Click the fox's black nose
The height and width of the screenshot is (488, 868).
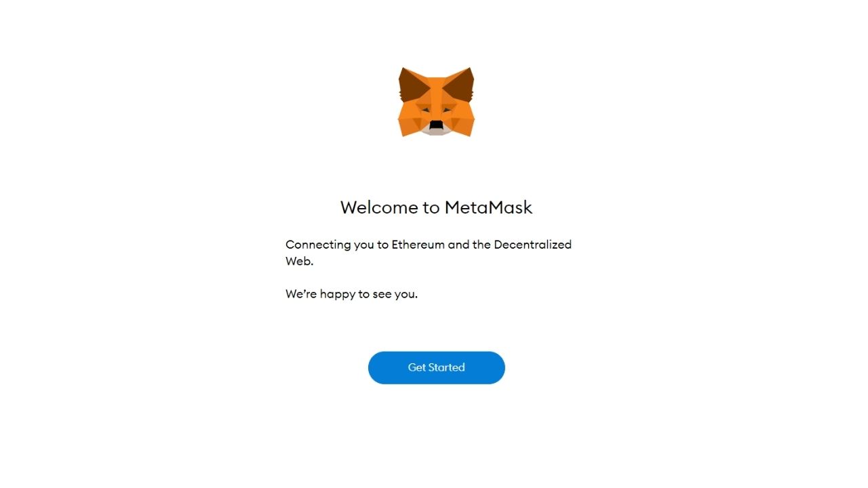click(436, 125)
